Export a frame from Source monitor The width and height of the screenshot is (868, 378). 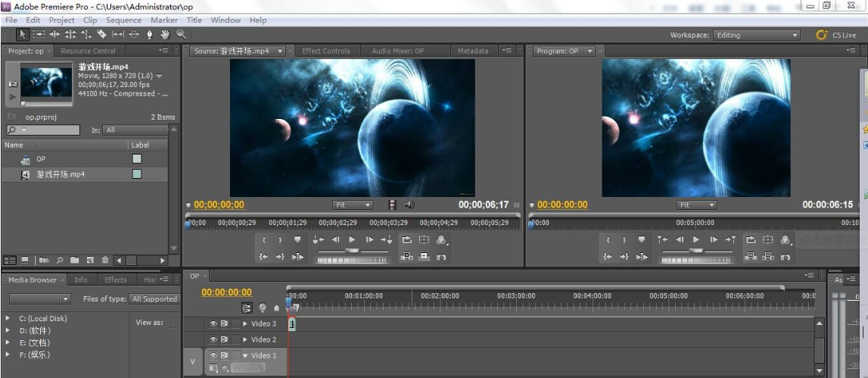pos(441,257)
